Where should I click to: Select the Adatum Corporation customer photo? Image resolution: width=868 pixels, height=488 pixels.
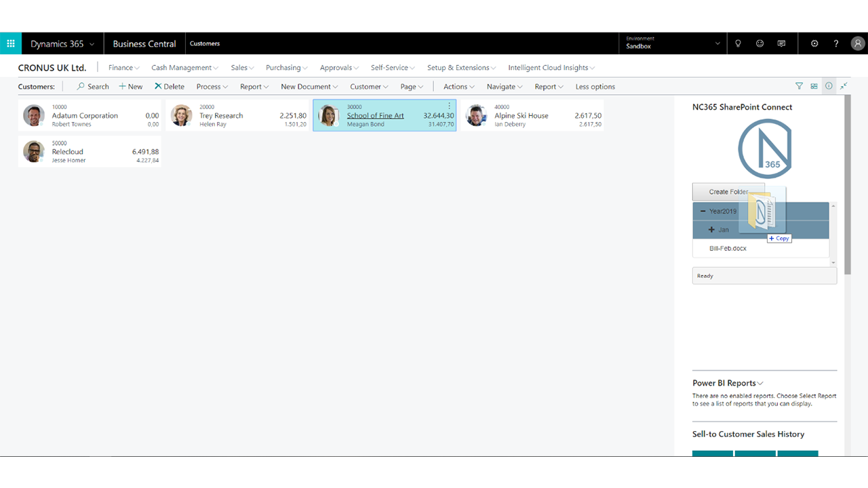pos(34,115)
